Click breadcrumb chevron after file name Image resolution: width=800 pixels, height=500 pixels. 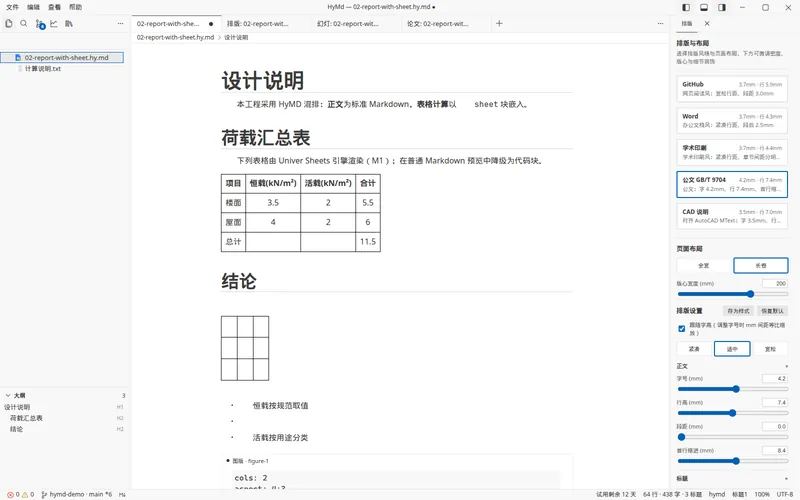tap(219, 37)
